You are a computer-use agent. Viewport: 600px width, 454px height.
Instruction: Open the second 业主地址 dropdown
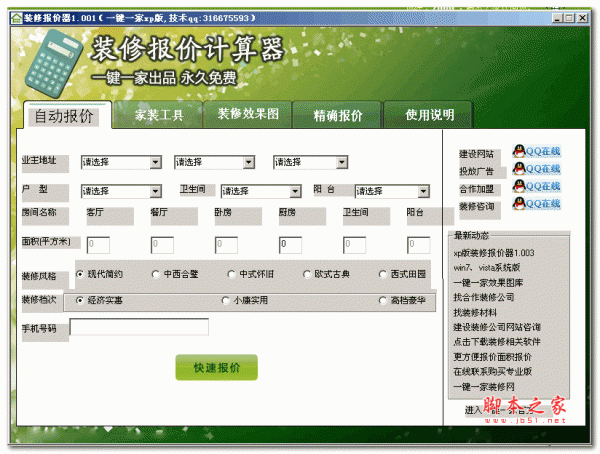(x=214, y=162)
